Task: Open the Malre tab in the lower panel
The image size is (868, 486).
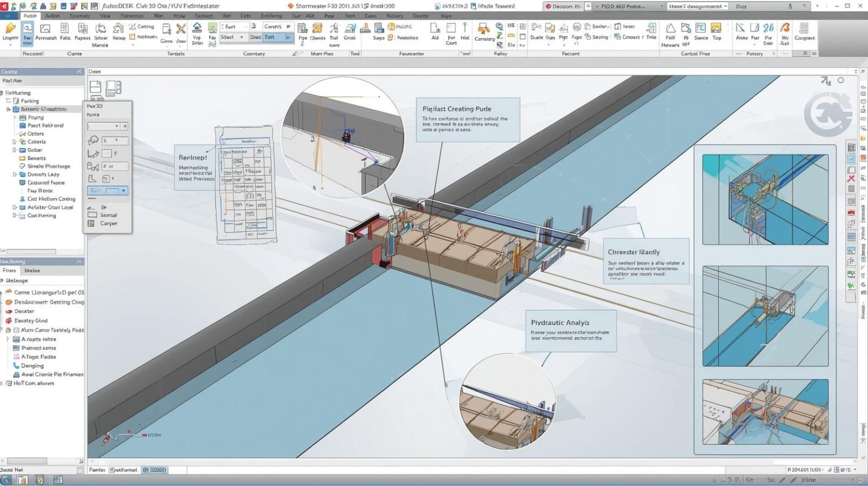Action: pyautogui.click(x=32, y=270)
